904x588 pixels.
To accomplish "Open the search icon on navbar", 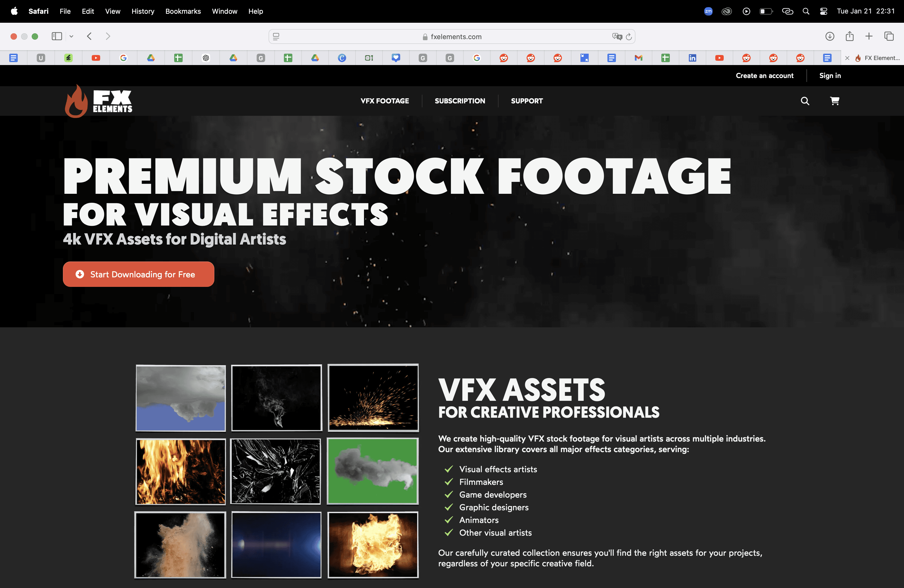I will pos(805,101).
